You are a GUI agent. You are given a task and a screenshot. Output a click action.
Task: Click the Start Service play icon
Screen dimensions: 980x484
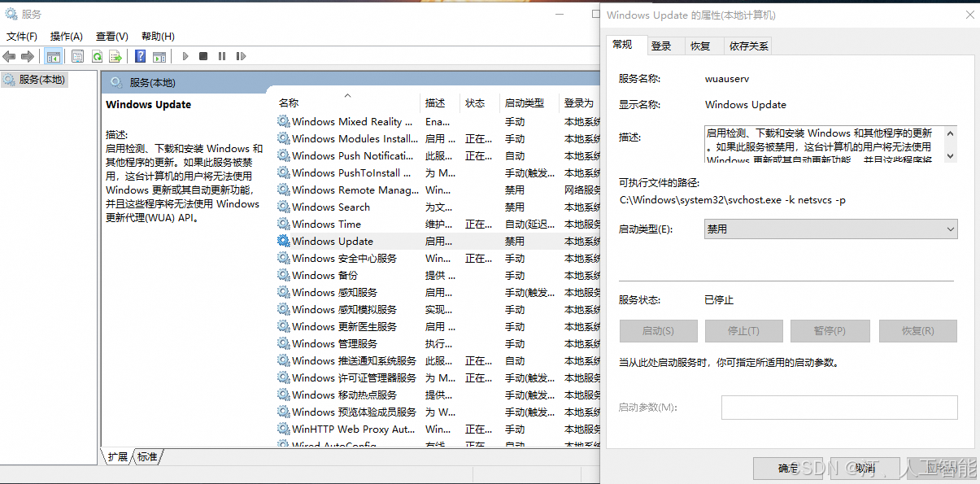(185, 56)
